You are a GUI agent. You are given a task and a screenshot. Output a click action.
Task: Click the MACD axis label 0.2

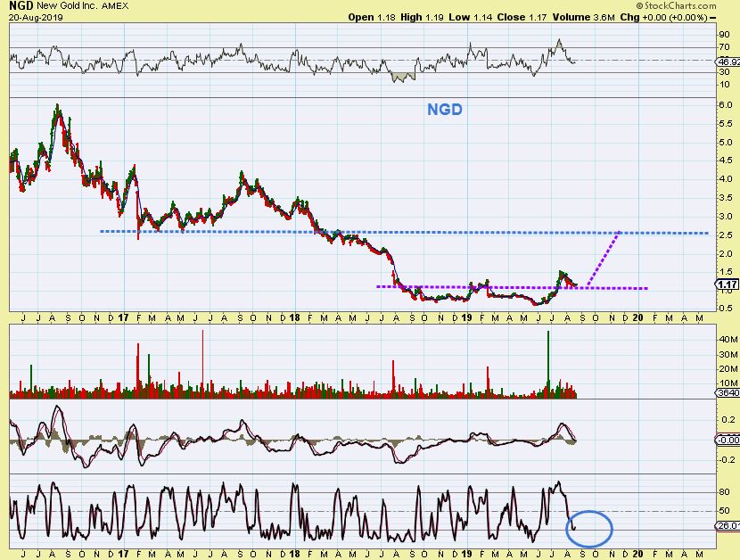pyautogui.click(x=728, y=419)
